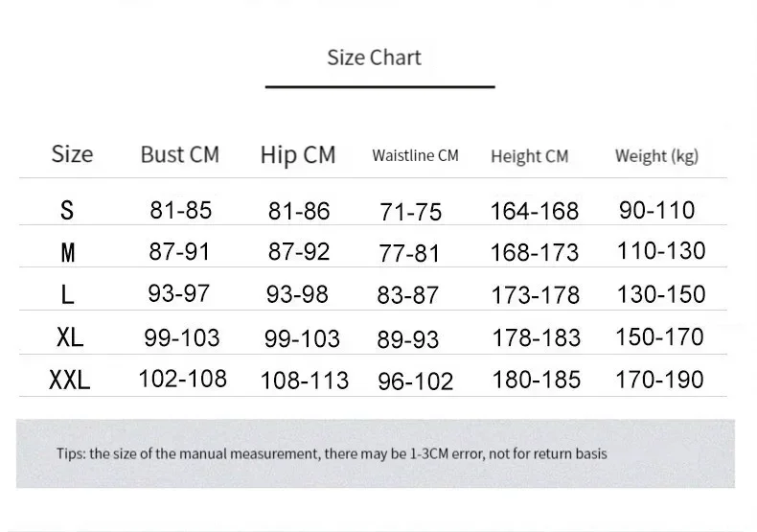This screenshot has height=532, width=757.
Task: Select the M size row label
Action: tap(68, 252)
